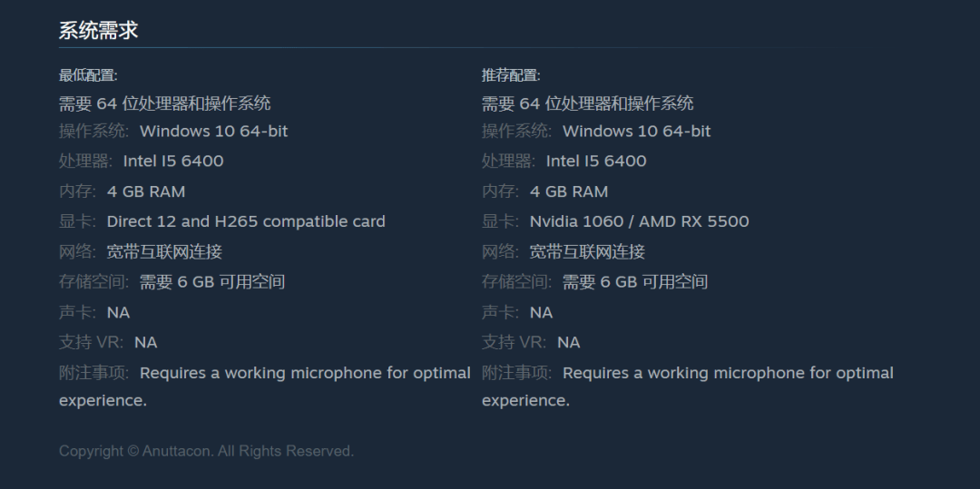Viewport: 980px width, 489px height.
Task: Click the 支持 VR label in minimum column
Action: click(91, 342)
